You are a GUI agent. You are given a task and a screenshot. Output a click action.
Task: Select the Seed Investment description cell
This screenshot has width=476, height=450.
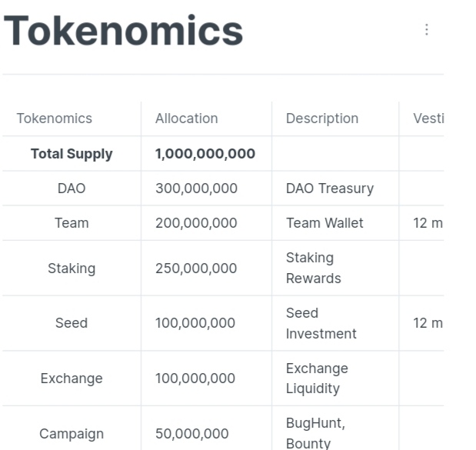pos(321,323)
